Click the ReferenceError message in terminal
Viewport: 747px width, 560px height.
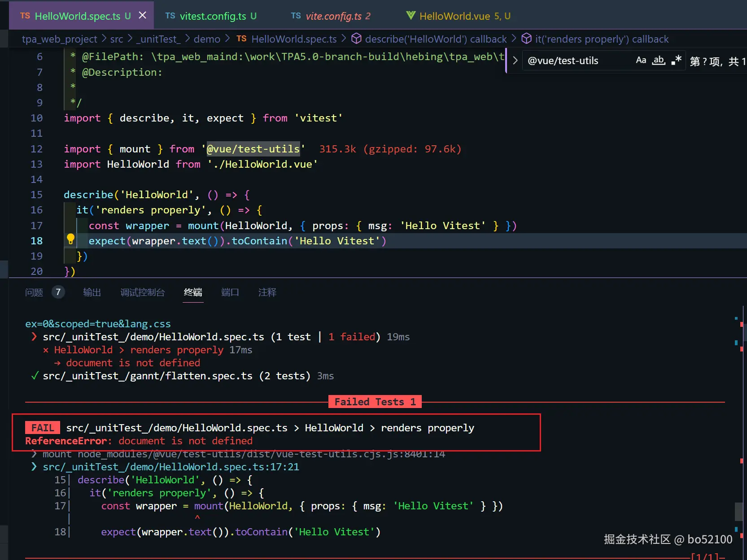point(139,441)
